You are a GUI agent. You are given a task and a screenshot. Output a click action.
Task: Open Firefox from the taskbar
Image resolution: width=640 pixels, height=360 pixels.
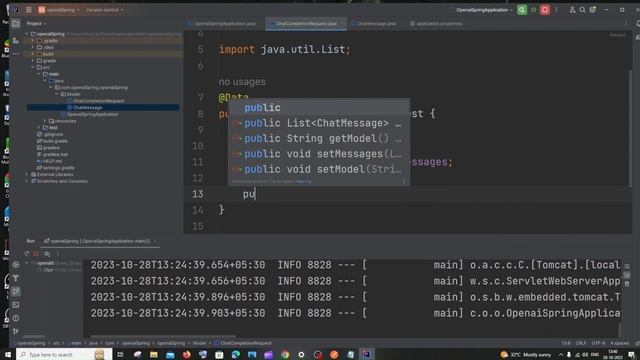click(x=187, y=355)
